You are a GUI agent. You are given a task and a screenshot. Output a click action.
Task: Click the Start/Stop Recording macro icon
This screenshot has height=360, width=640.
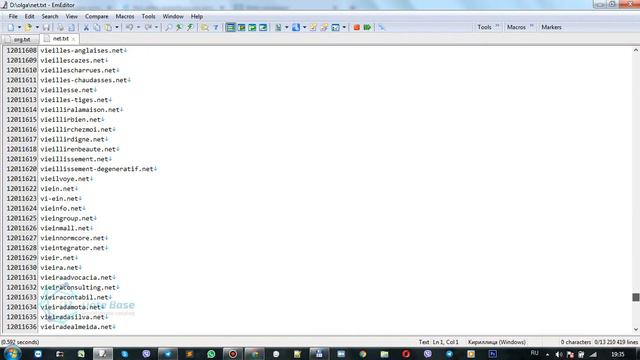[x=356, y=27]
